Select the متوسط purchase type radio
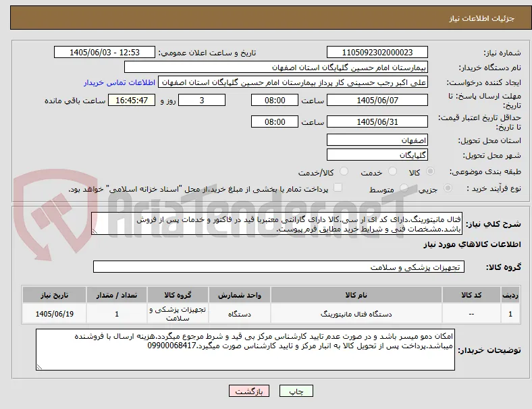This screenshot has height=409, width=532. [x=404, y=188]
